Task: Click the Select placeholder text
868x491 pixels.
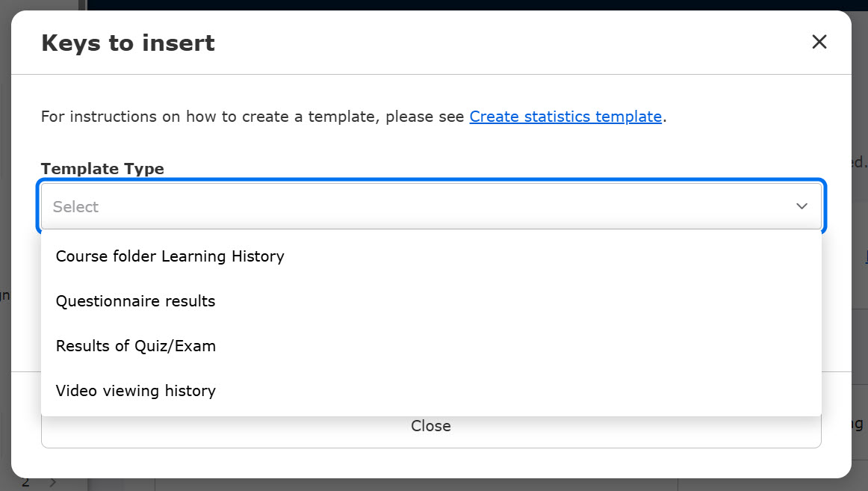Action: (75, 207)
